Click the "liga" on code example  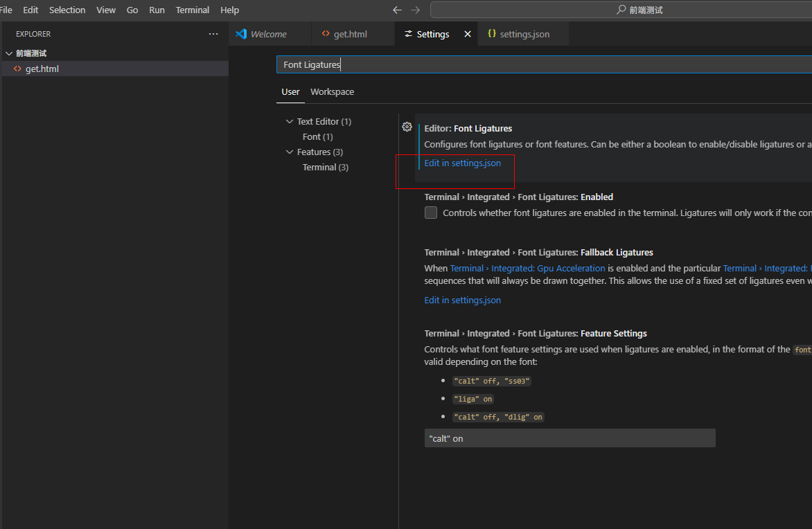tap(473, 399)
